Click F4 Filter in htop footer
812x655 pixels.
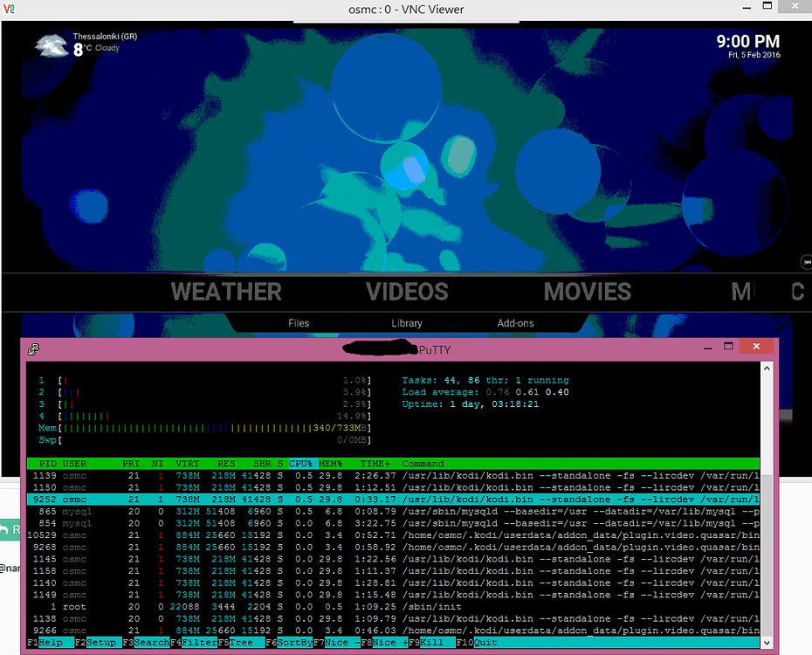click(194, 643)
